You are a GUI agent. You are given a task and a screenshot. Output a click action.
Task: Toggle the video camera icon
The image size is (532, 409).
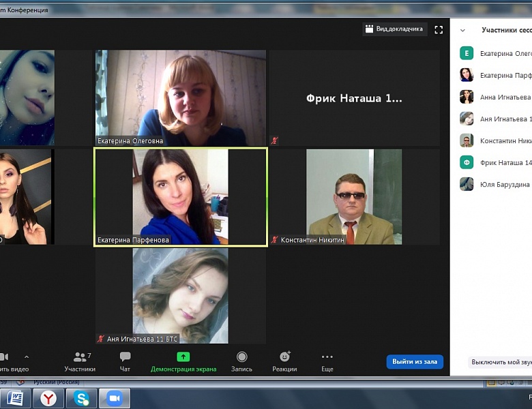click(4, 357)
